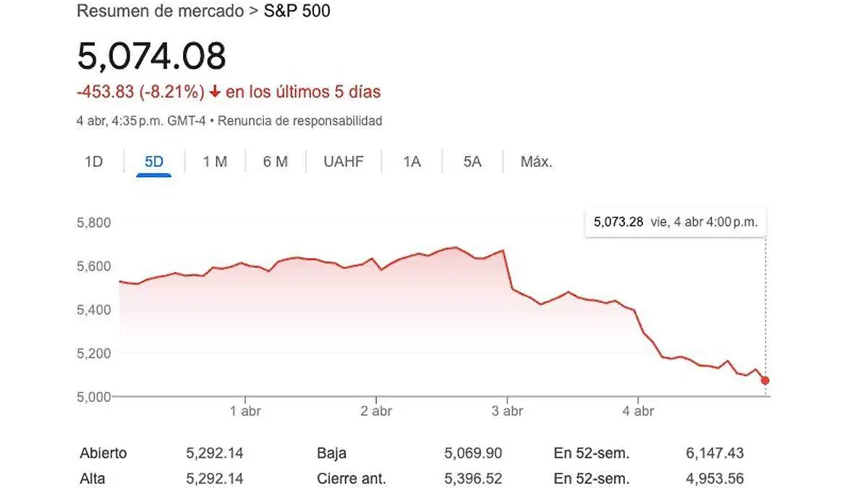Click the Abierto value 5,292.14
The height and width of the screenshot is (488, 868).
tap(214, 453)
